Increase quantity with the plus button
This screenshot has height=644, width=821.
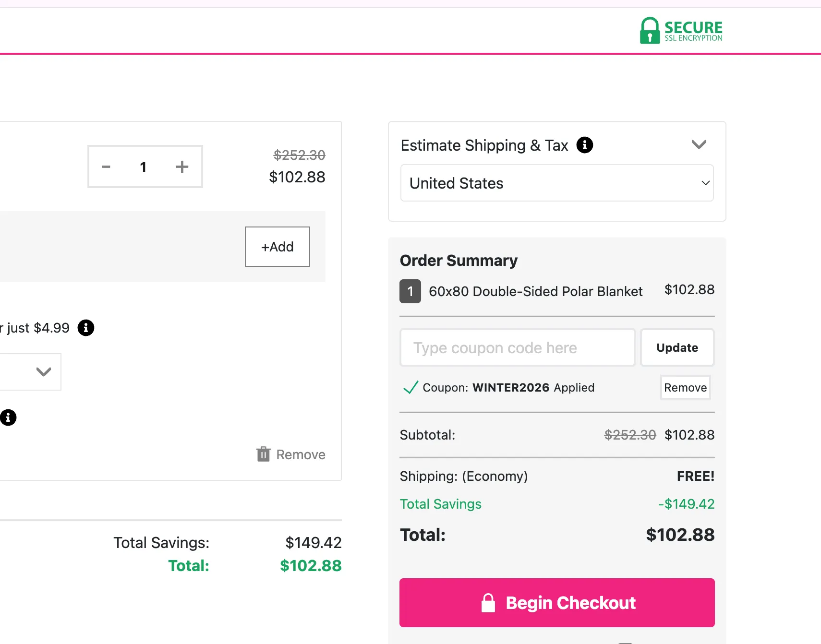tap(182, 167)
